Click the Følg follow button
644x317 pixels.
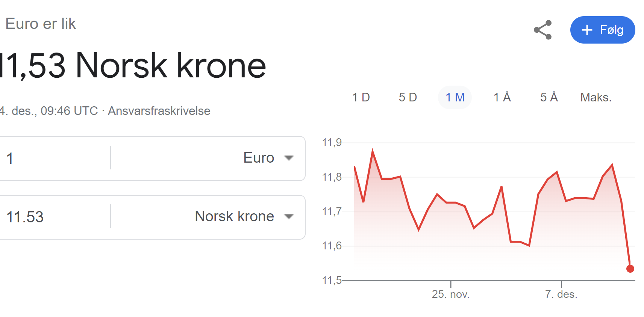[603, 30]
